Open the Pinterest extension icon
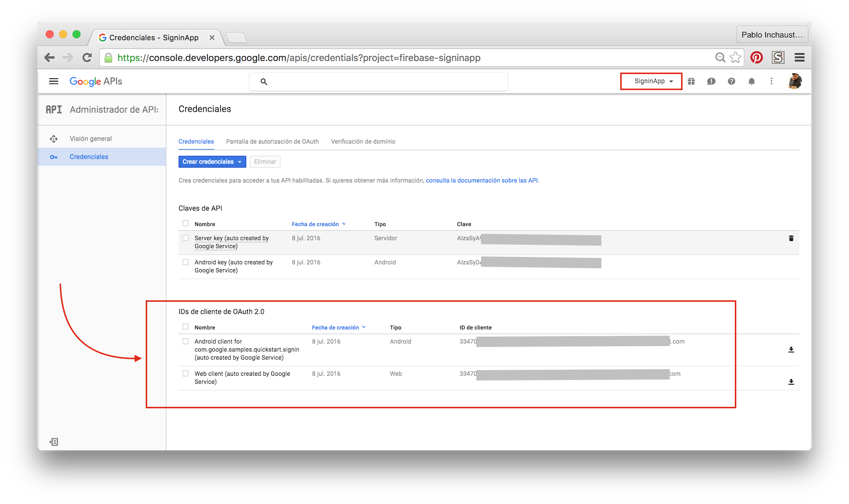The image size is (849, 504). click(x=757, y=58)
